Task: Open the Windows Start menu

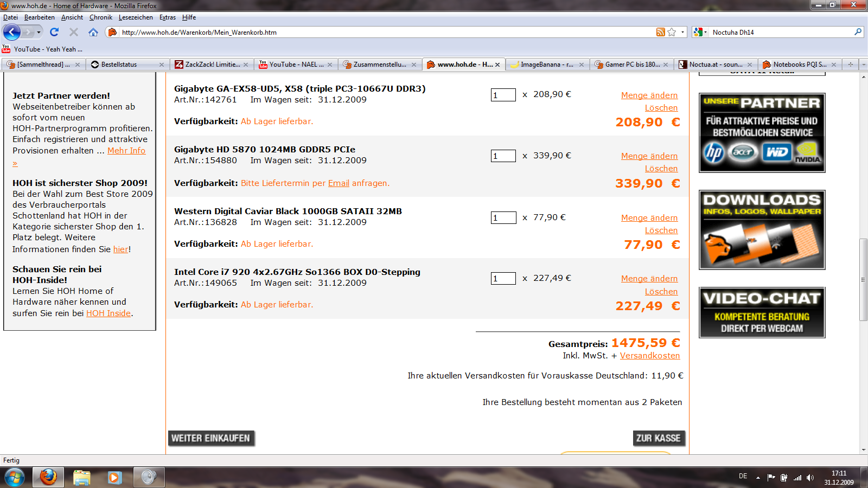Action: tap(15, 478)
